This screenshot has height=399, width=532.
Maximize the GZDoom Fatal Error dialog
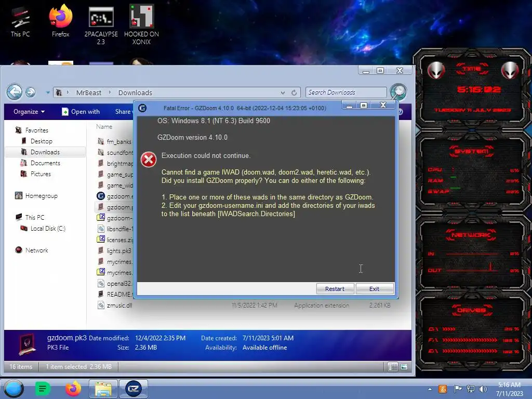(364, 105)
